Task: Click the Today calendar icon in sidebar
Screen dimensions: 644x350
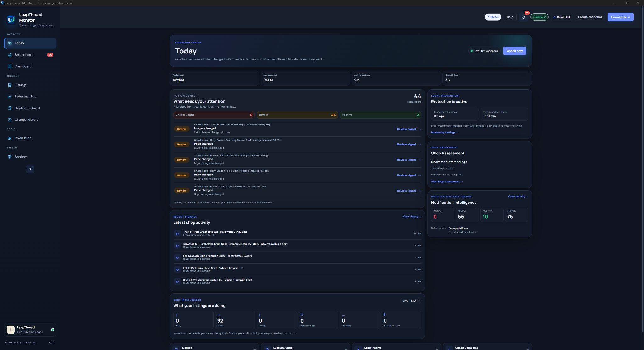Action: coord(9,43)
